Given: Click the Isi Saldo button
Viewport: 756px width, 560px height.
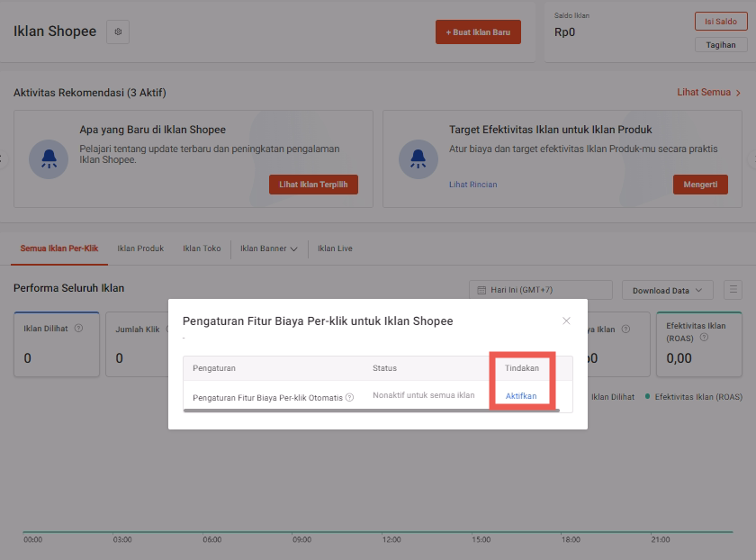Looking at the screenshot, I should pyautogui.click(x=720, y=22).
